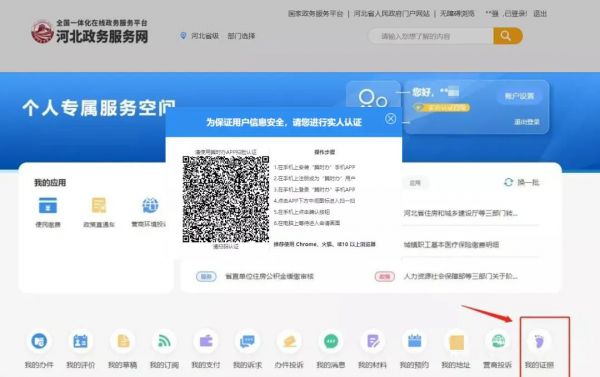Open 我的地址 icon
The image size is (600, 377).
[456, 341]
